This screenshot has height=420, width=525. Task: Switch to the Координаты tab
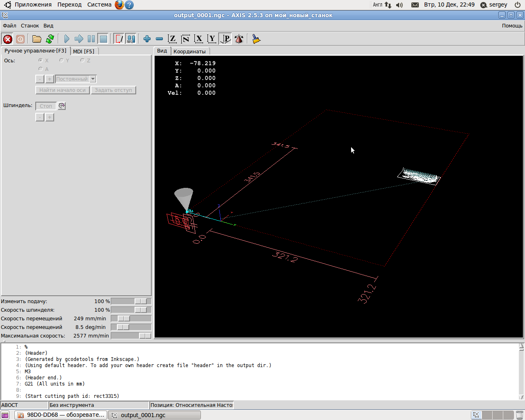[189, 51]
